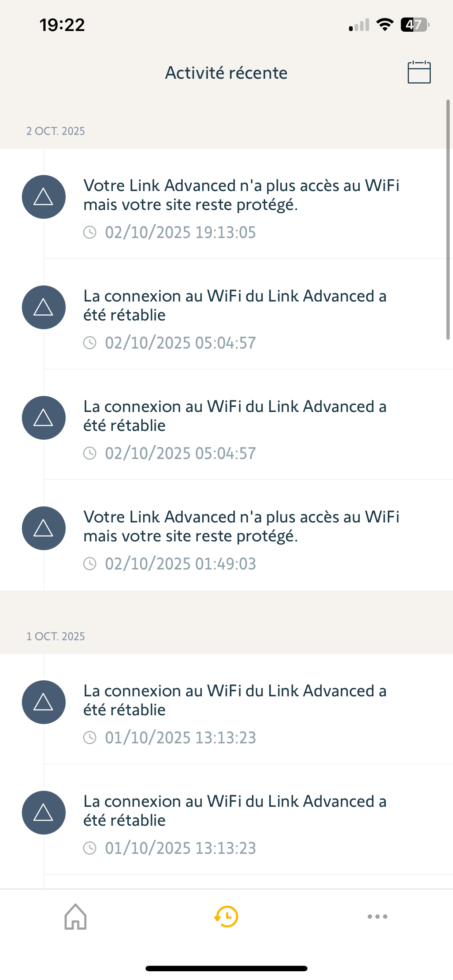Open the three-dot more menu
Image resolution: width=453 pixels, height=980 pixels.
click(x=377, y=917)
